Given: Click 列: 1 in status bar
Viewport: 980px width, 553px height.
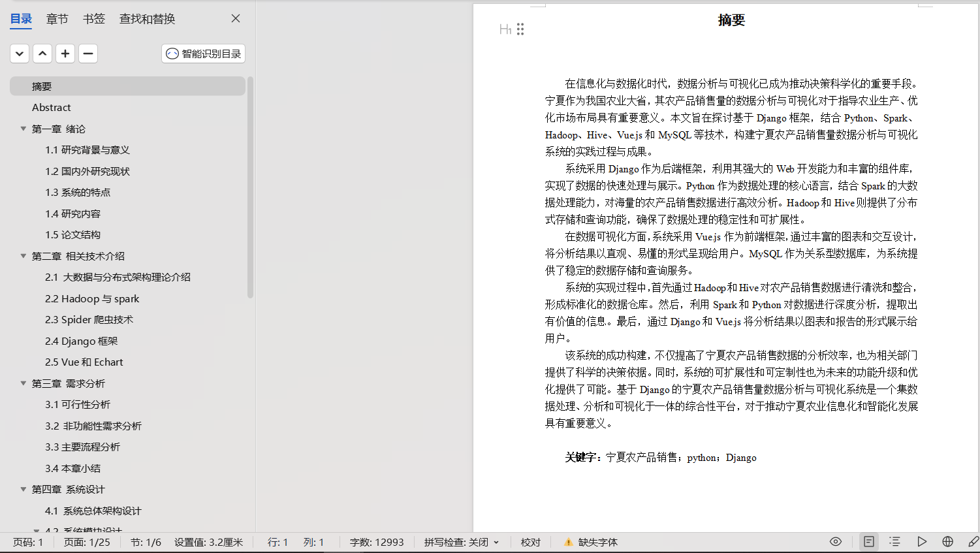Looking at the screenshot, I should (313, 542).
